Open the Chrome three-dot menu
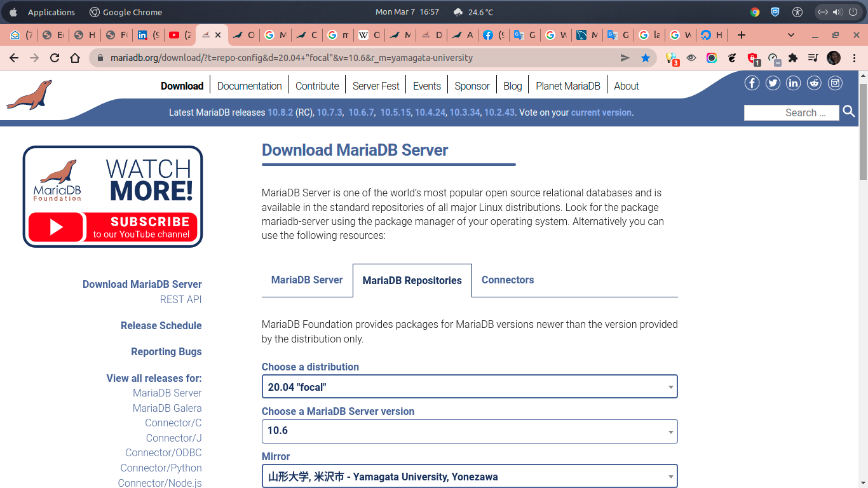The width and height of the screenshot is (868, 488). [x=854, y=58]
